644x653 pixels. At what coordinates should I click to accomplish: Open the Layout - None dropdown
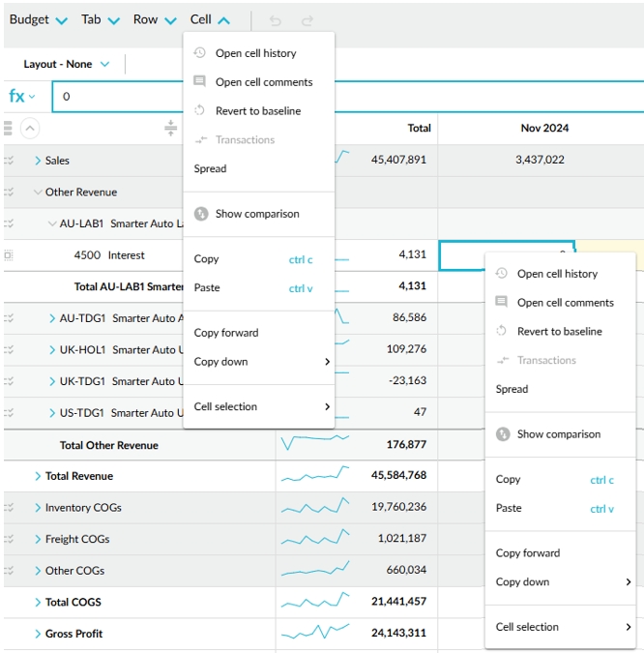point(67,65)
